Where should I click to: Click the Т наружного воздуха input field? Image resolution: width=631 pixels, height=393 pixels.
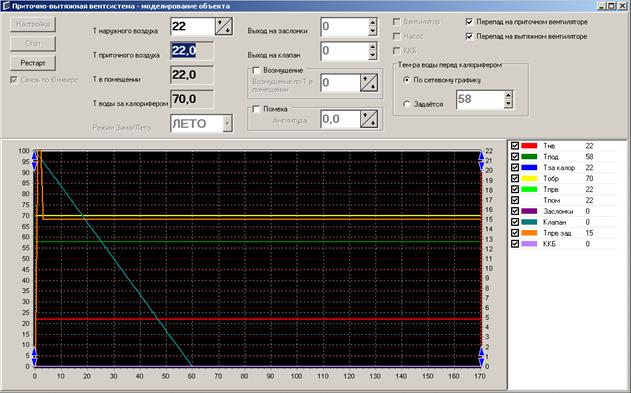click(x=193, y=27)
